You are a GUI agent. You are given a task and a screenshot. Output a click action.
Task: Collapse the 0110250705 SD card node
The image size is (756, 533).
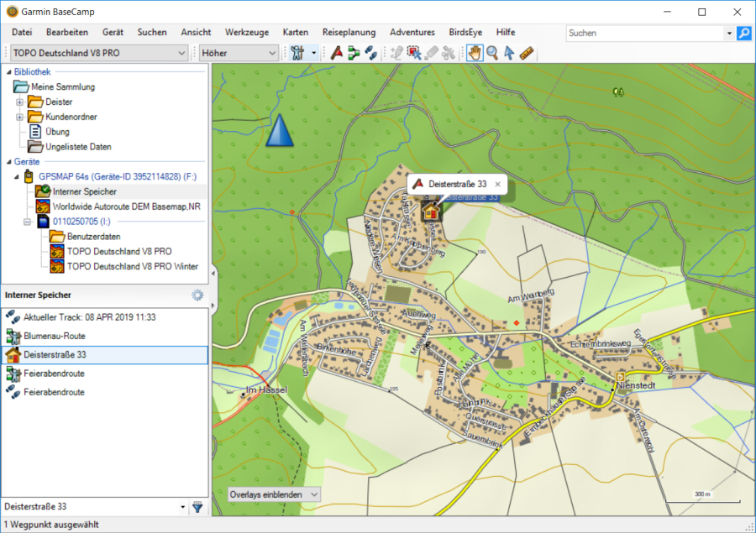28,222
